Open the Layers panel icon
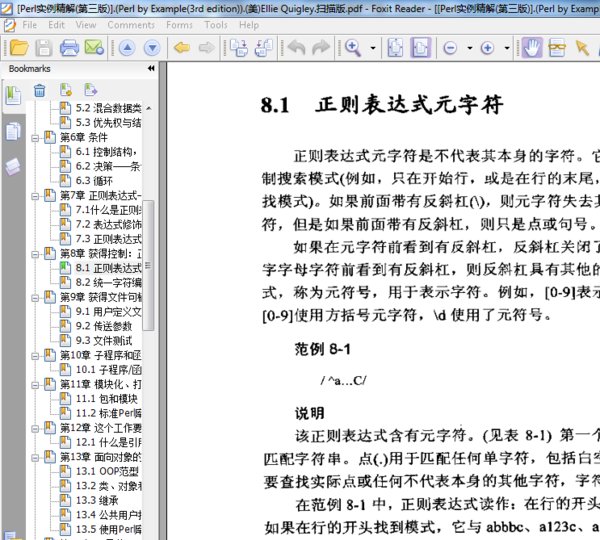This screenshot has height=540, width=600. click(x=13, y=166)
